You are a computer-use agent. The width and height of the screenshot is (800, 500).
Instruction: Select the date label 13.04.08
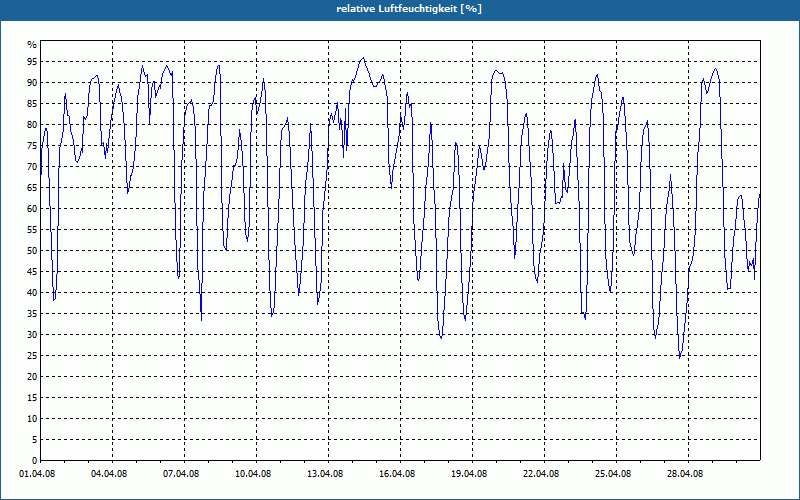point(324,474)
